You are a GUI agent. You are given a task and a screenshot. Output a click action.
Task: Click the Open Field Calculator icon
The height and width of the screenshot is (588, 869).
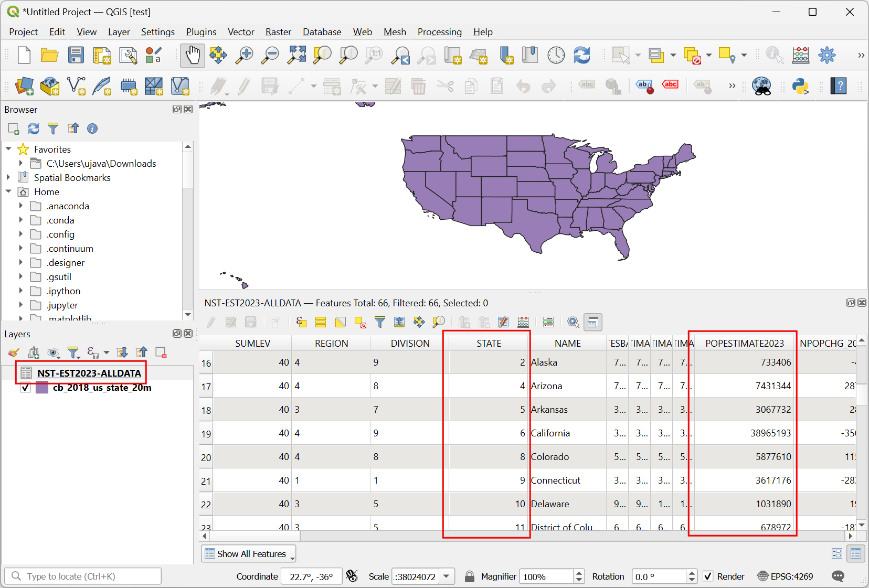(523, 322)
